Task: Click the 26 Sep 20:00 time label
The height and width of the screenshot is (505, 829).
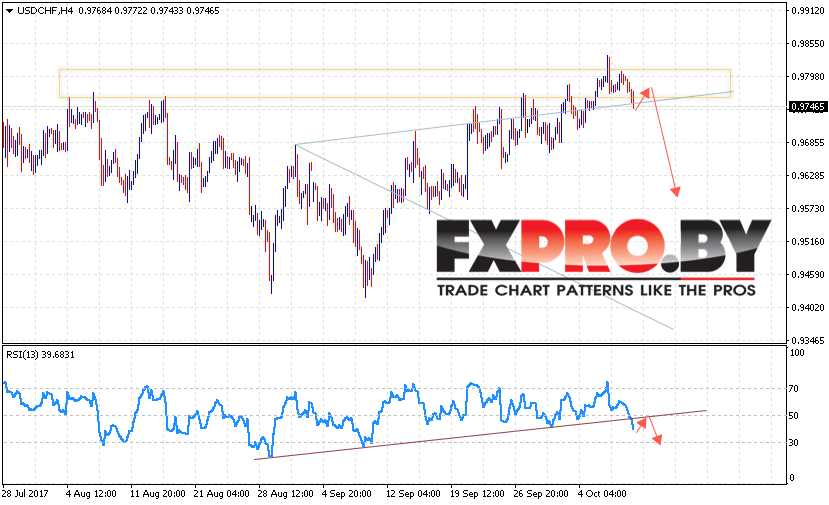Action: (x=541, y=493)
